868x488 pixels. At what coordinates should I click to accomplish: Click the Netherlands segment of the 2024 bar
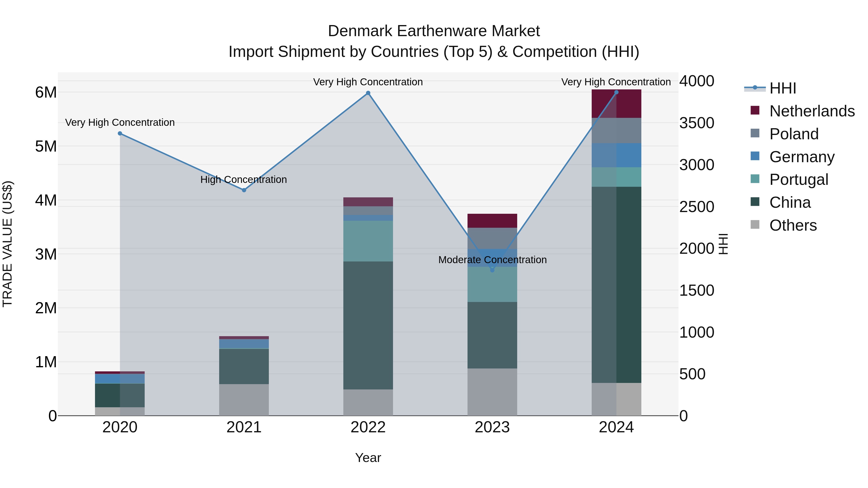pos(617,104)
